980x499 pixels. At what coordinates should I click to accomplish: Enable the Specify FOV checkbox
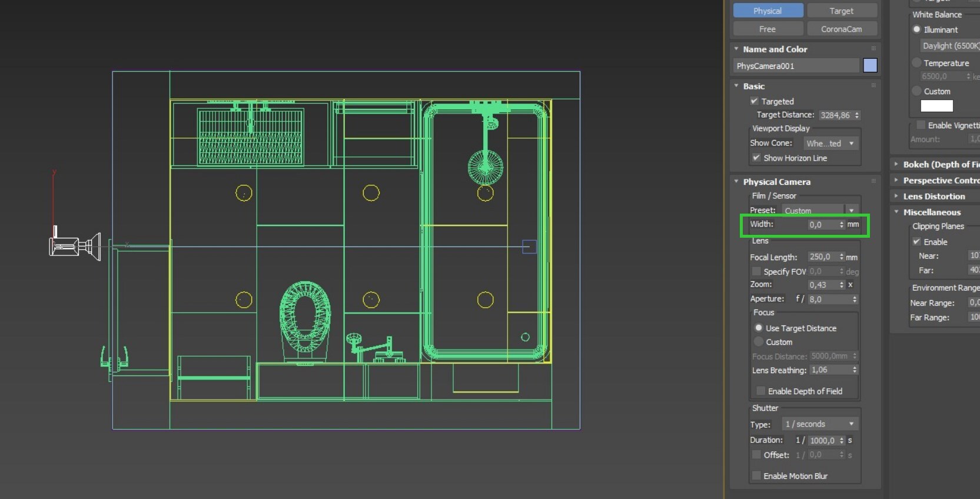pyautogui.click(x=756, y=271)
